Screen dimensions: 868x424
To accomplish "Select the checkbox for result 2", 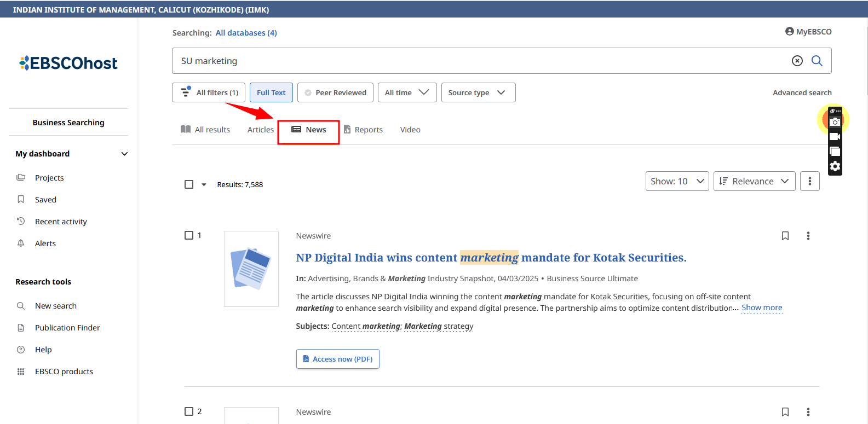I will [x=189, y=411].
